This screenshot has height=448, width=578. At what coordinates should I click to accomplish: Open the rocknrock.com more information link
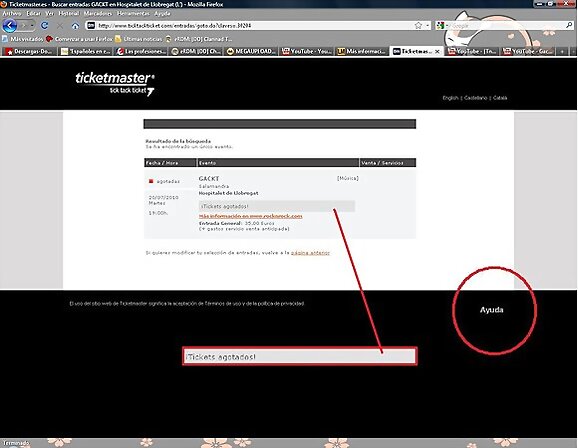tap(251, 216)
